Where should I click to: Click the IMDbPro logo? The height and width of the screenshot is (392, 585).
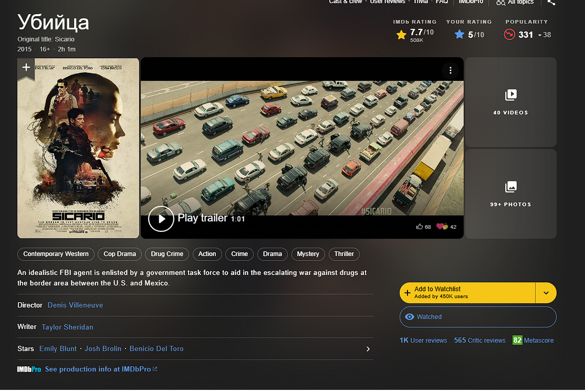(x=29, y=369)
